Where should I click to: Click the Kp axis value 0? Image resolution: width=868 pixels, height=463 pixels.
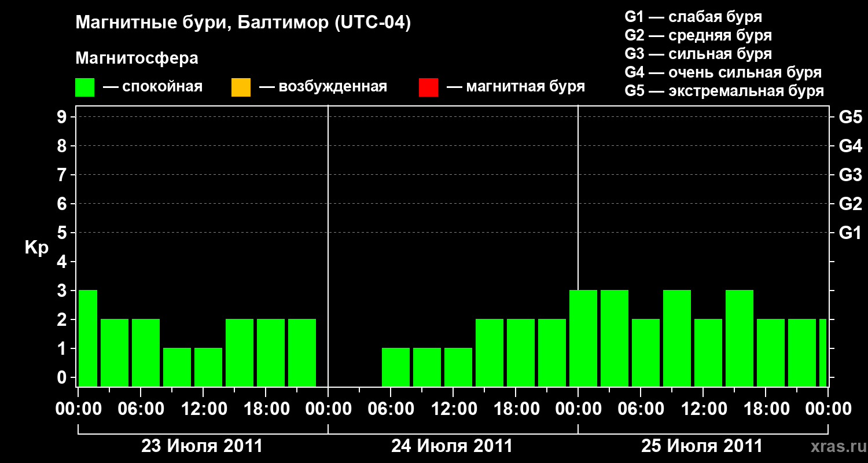tap(63, 377)
